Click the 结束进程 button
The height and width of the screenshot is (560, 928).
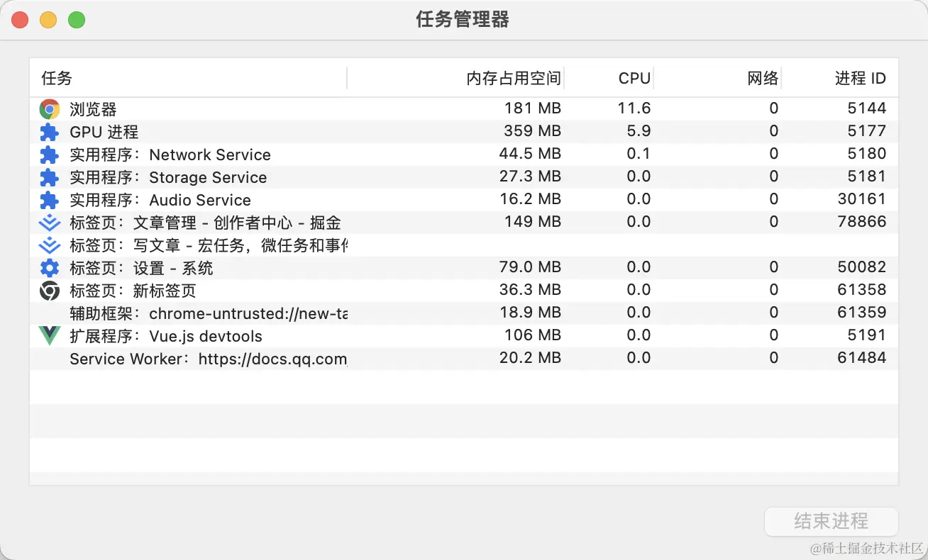[x=831, y=522]
